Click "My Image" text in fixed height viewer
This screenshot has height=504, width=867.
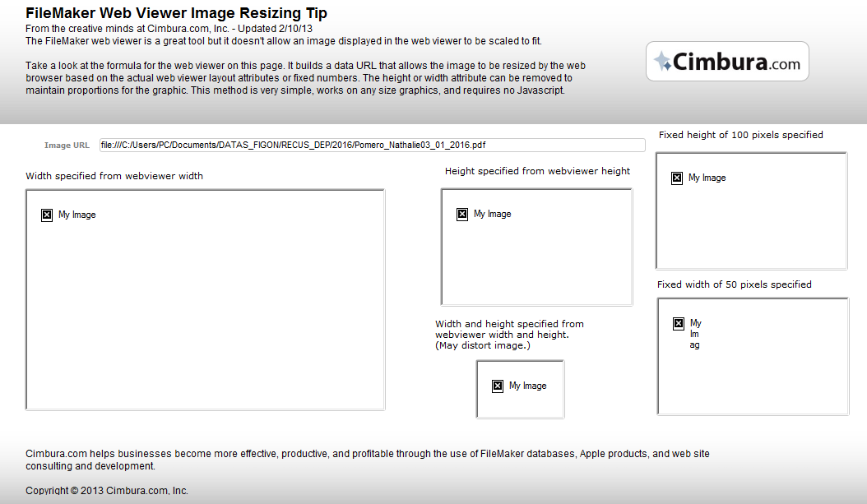pos(707,178)
